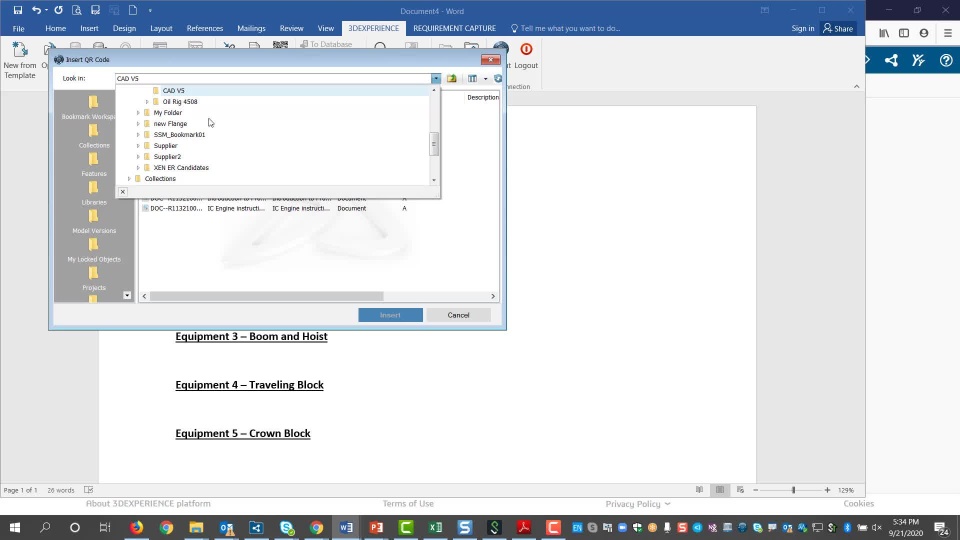
Task: Select the 3DEXPERIENCE ribbon tab
Action: click(373, 28)
